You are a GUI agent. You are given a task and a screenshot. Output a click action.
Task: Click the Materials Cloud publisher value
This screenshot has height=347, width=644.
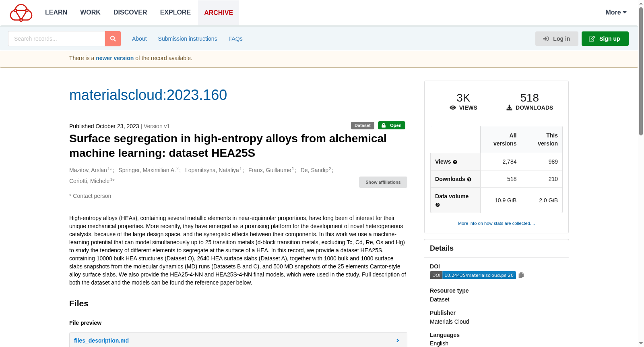coord(449,322)
